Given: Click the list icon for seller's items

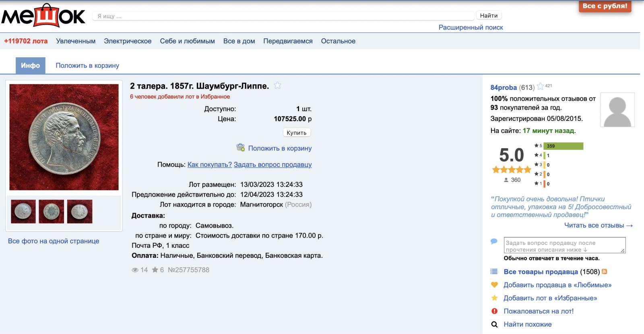Looking at the screenshot, I should pyautogui.click(x=494, y=272).
